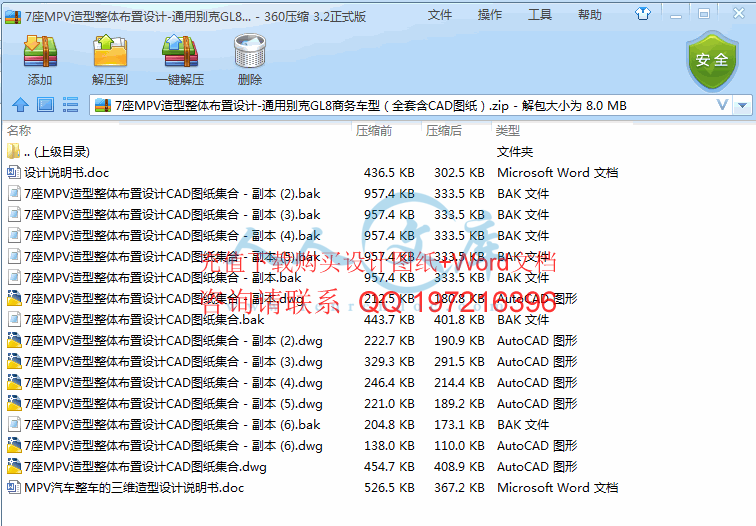Click the 367.2 KB compressed size cell
Viewport: 756px width, 526px height.
459,487
